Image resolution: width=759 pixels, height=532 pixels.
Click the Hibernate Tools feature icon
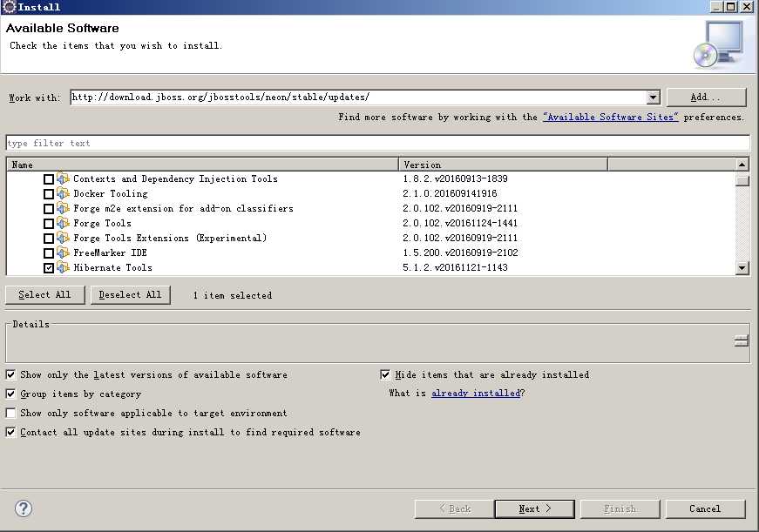pyautogui.click(x=63, y=267)
